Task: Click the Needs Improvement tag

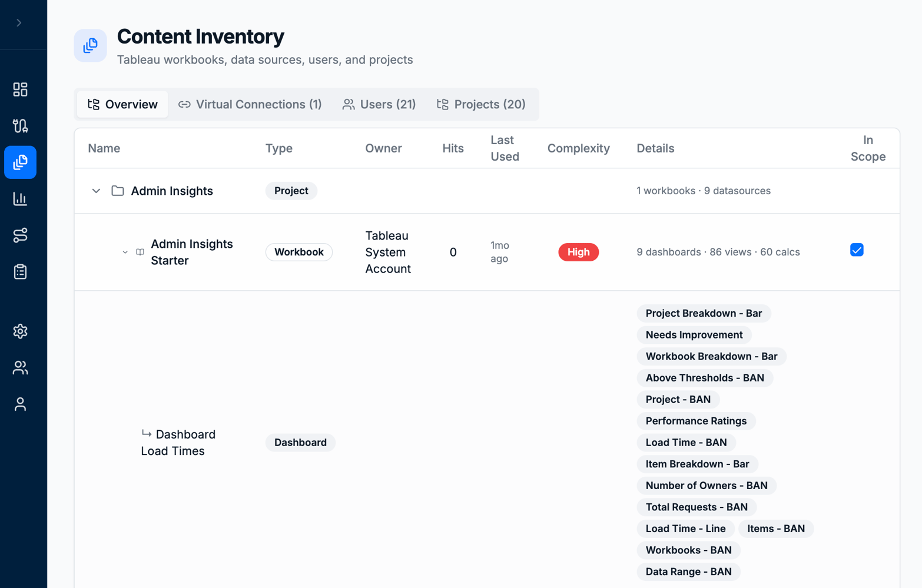Action: pyautogui.click(x=694, y=335)
